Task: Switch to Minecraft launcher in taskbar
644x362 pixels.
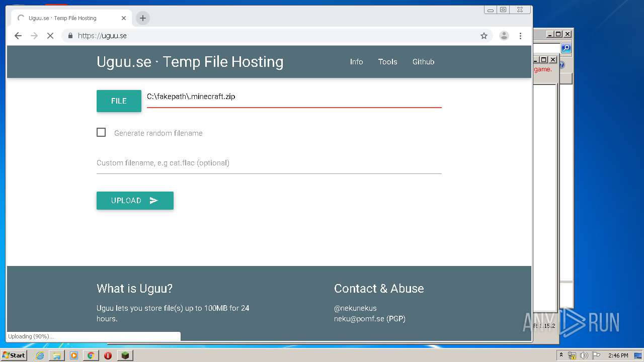Action: pyautogui.click(x=125, y=355)
